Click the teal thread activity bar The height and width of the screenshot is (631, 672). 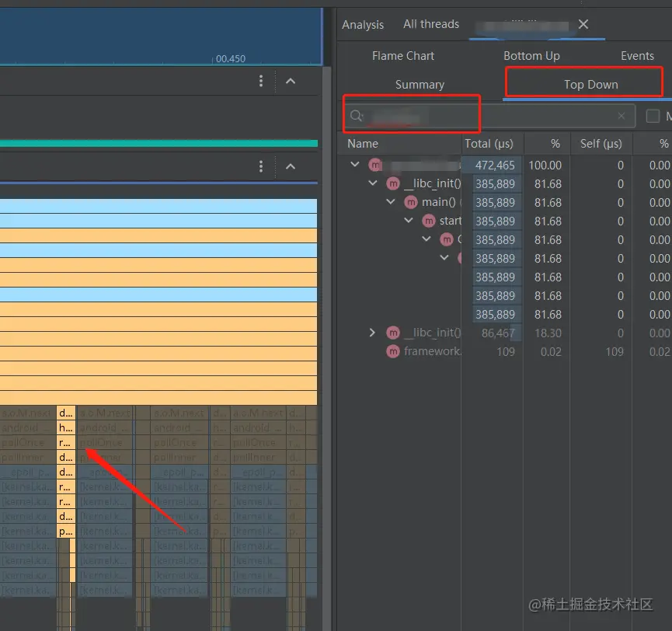158,143
